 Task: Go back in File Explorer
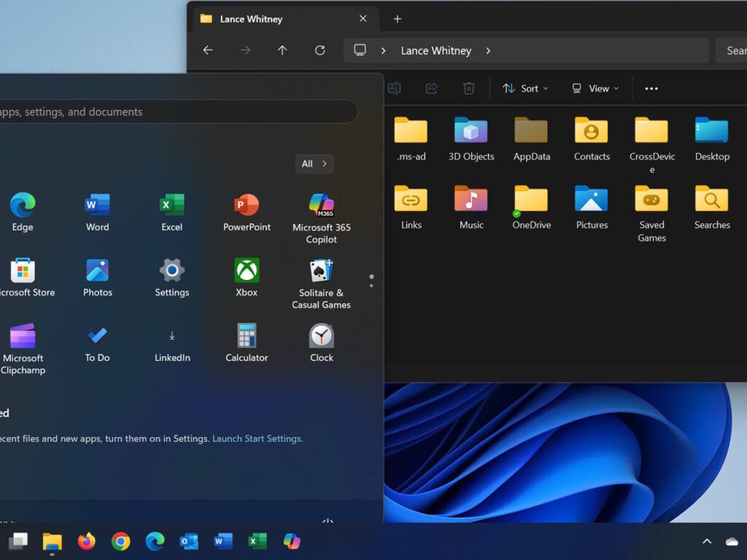click(208, 50)
